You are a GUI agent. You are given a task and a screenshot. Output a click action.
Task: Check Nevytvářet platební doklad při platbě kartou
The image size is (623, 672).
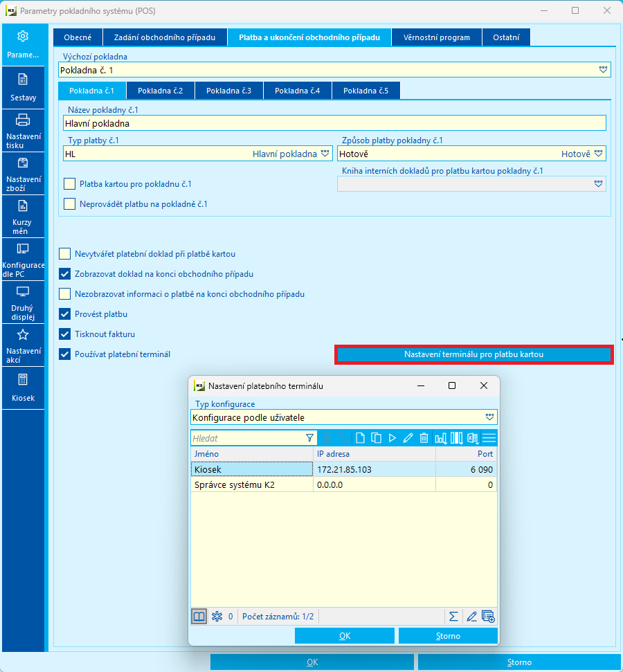[x=65, y=254]
